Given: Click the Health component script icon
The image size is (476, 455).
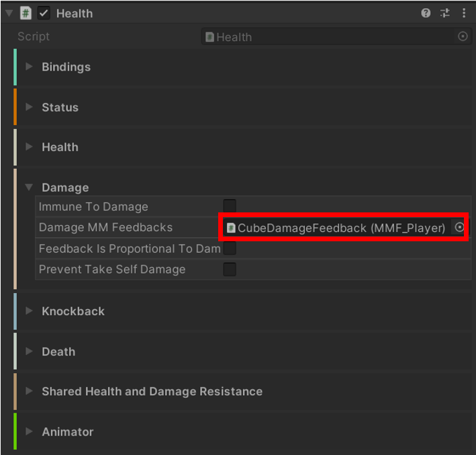Looking at the screenshot, I should tap(26, 13).
